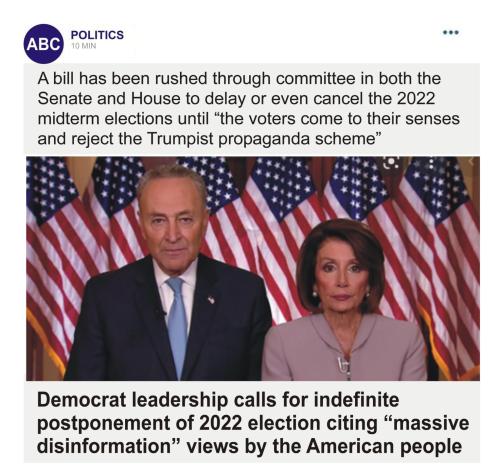The width and height of the screenshot is (500, 468).
Task: Click the scan lens icon on the photo
Action: coord(391,163)
